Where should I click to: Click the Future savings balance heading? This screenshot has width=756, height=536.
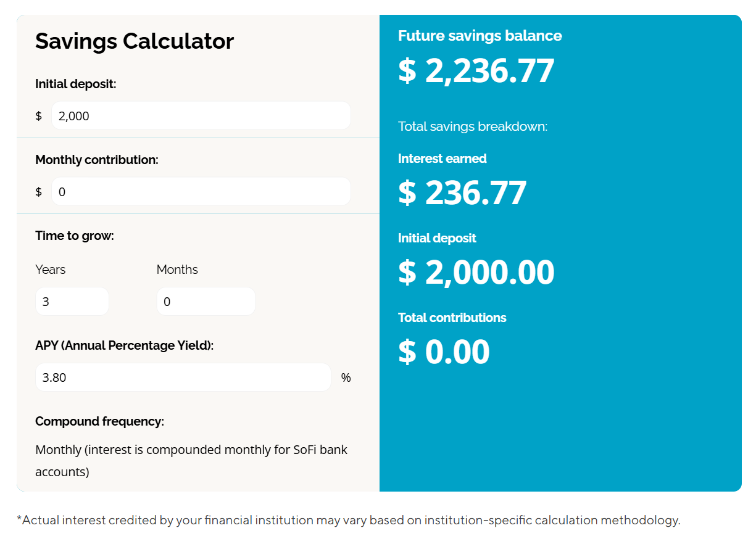(x=480, y=36)
